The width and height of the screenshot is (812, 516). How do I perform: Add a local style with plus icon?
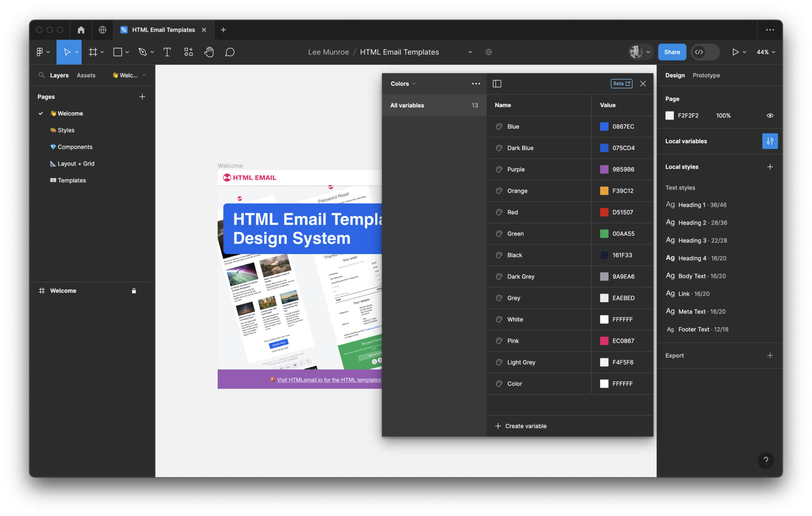(770, 167)
